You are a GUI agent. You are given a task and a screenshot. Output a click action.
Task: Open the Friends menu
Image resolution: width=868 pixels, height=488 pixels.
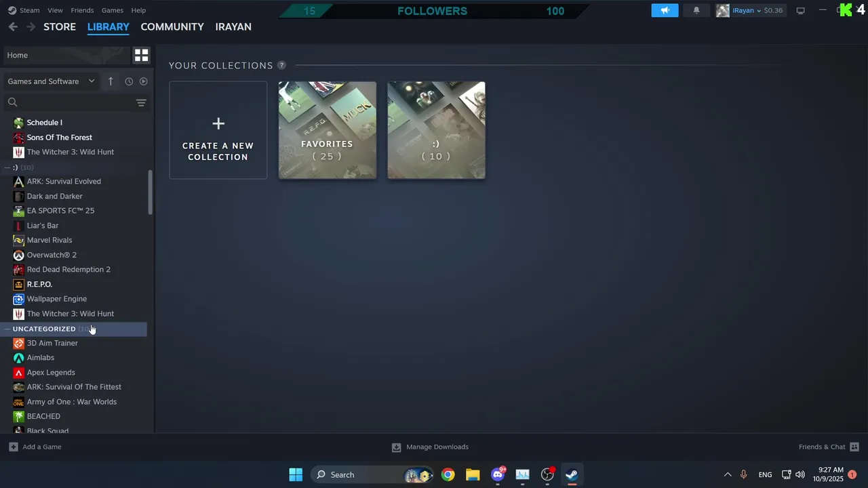point(82,10)
